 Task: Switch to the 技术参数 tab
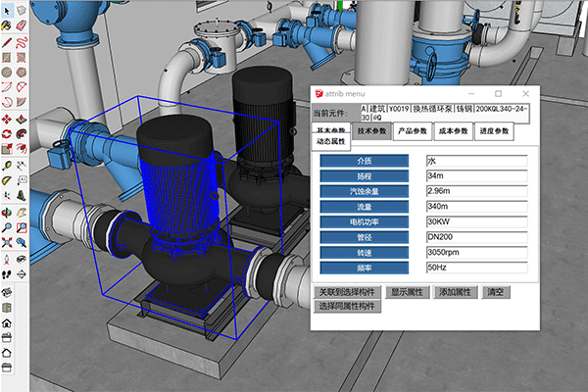pyautogui.click(x=371, y=131)
